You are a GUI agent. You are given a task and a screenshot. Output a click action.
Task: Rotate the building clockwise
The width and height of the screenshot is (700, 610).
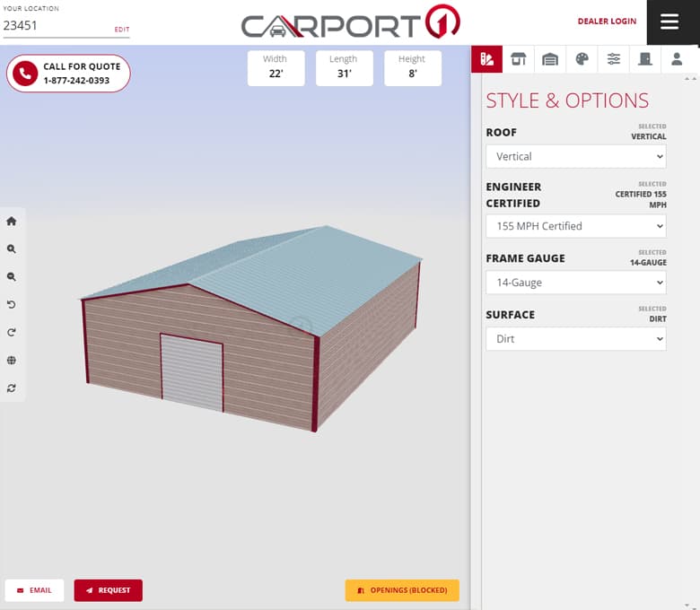12,333
